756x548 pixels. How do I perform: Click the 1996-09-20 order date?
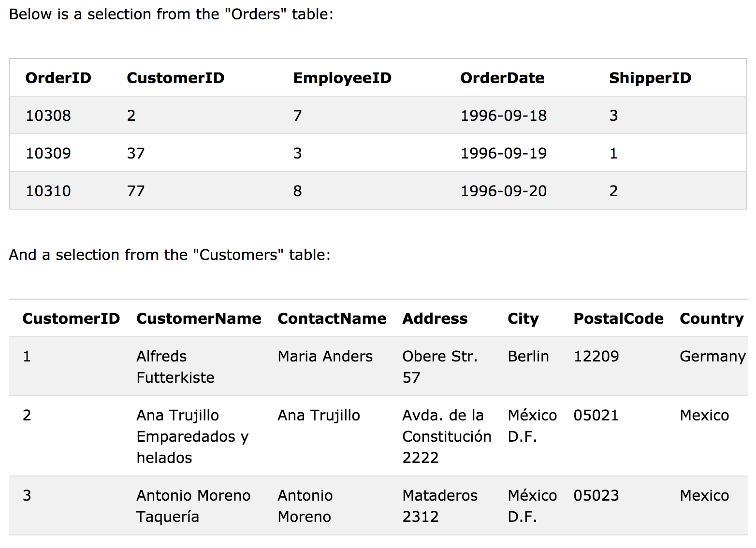(x=503, y=191)
